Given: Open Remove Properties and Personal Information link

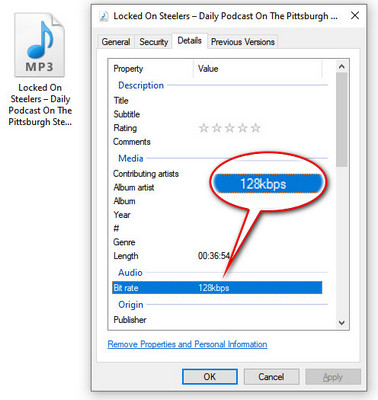Looking at the screenshot, I should click(187, 344).
